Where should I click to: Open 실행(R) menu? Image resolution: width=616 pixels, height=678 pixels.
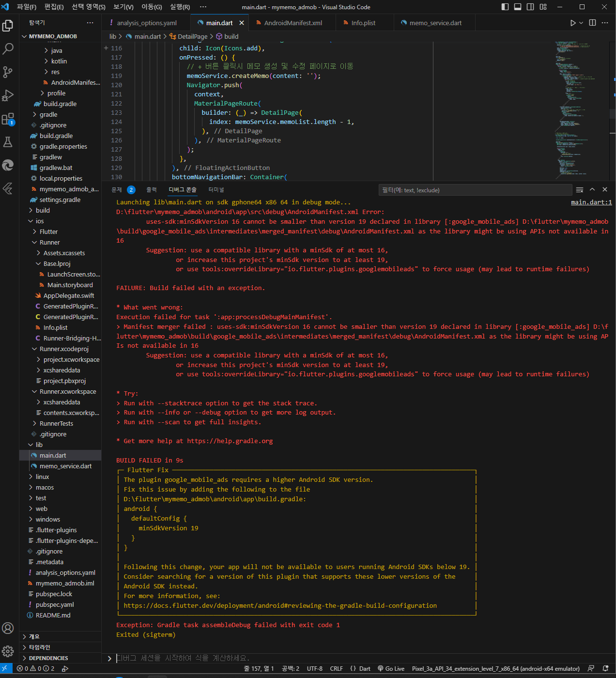coord(180,7)
